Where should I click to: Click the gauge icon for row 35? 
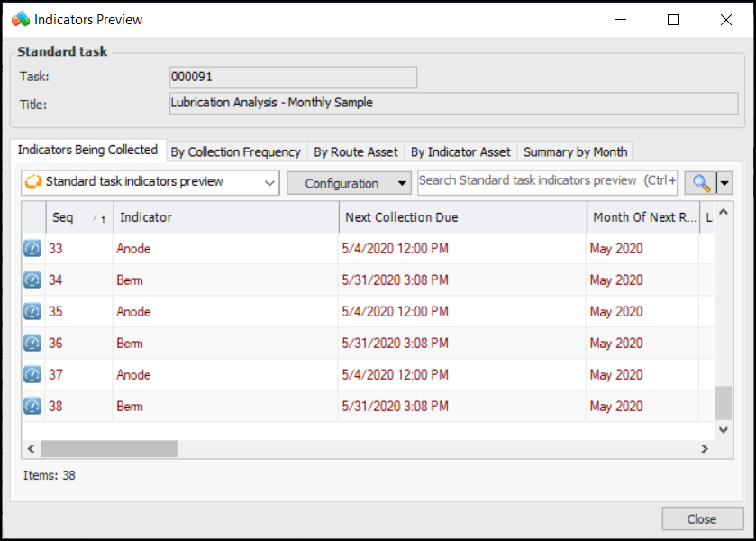click(32, 312)
